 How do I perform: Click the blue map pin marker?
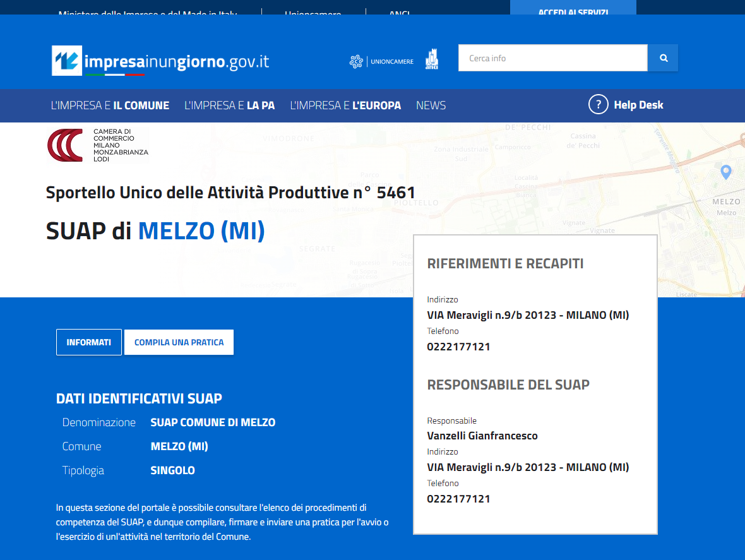point(725,172)
